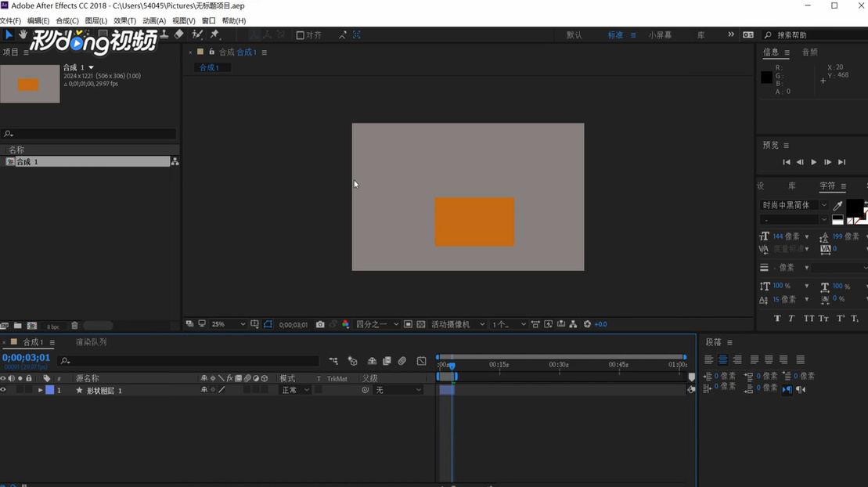Toggle the shy switch for 形状图层 1
This screenshot has height=487, width=868.
coord(203,390)
